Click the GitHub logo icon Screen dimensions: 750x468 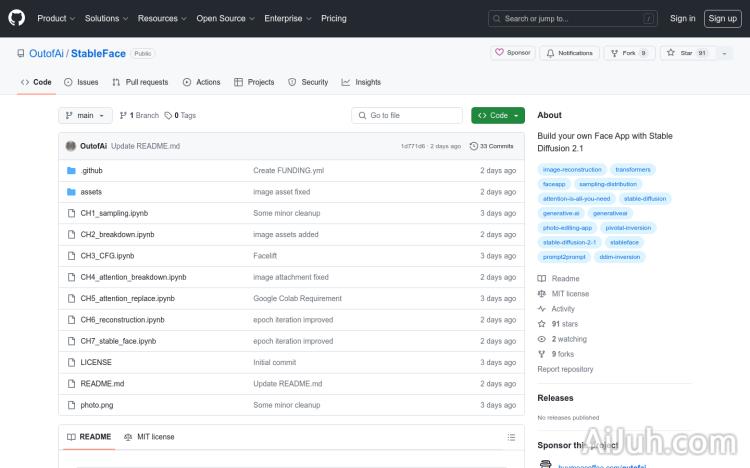tap(17, 18)
